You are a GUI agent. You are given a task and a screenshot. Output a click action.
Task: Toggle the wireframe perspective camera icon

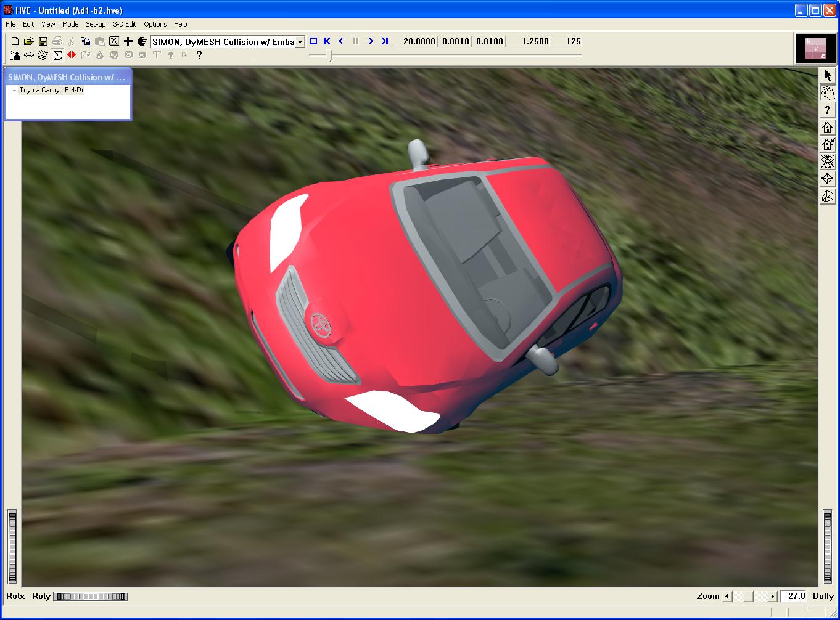tap(827, 197)
